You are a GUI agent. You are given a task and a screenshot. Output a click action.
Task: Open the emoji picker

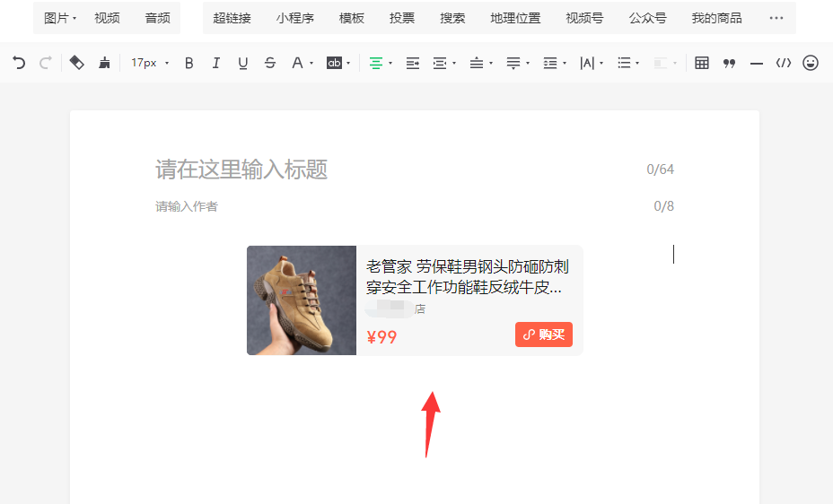(811, 63)
